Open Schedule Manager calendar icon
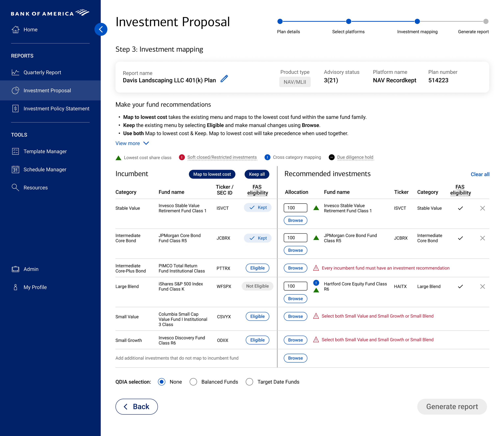Screen dimensions: 504x436 click(x=15, y=169)
